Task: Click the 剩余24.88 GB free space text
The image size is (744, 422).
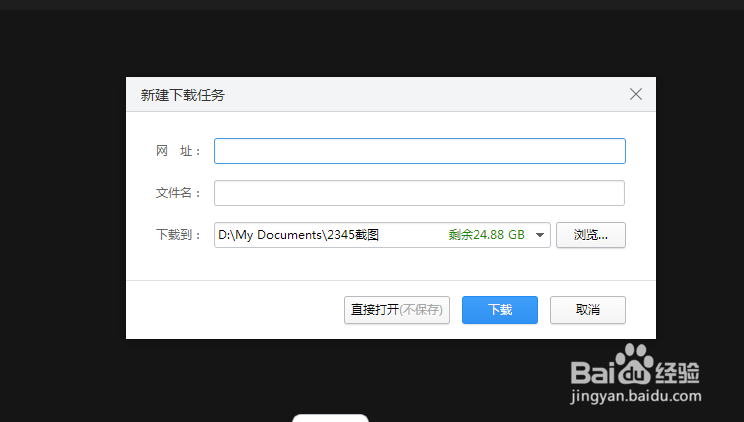Action: click(486, 235)
